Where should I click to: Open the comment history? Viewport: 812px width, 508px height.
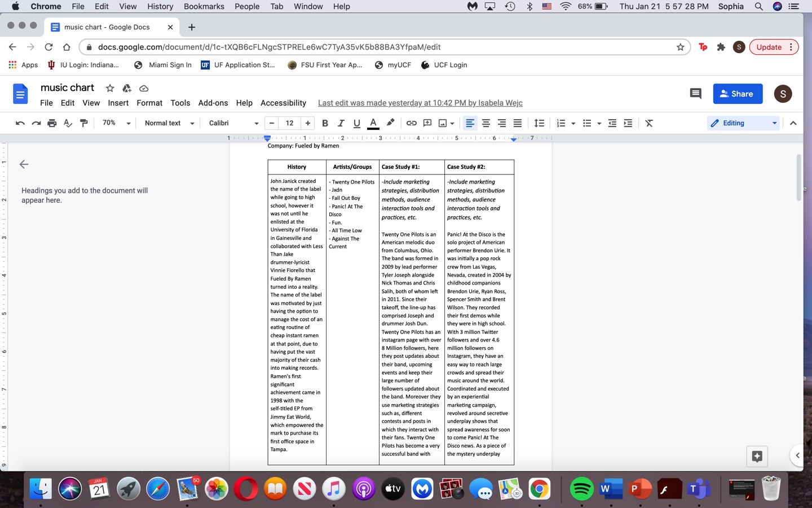[696, 94]
